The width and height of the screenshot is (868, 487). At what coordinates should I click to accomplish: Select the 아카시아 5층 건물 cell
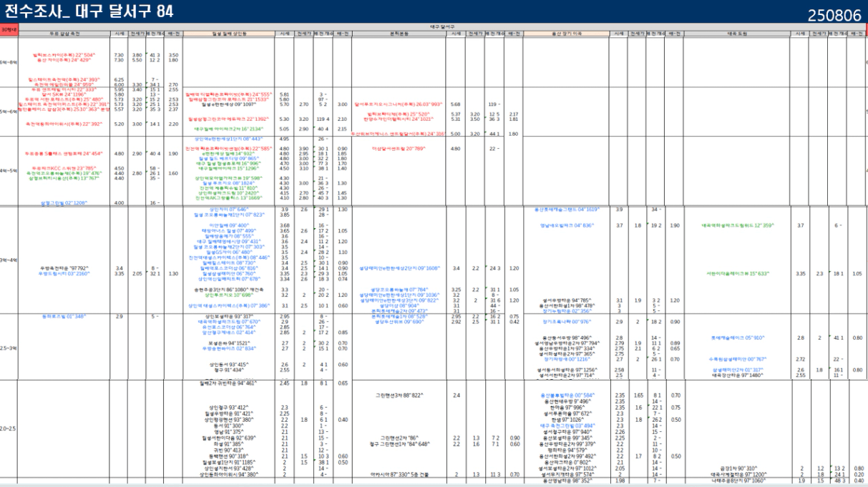point(399,474)
